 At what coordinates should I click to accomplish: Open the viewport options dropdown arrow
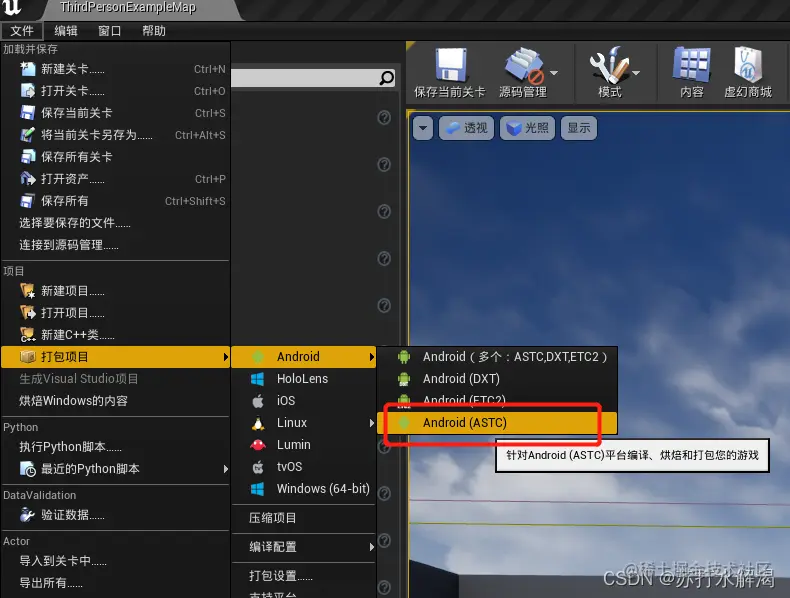click(423, 128)
